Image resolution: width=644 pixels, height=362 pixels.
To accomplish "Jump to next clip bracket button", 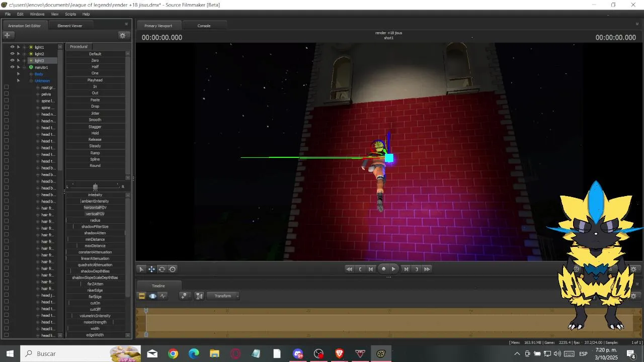I will pos(417,269).
